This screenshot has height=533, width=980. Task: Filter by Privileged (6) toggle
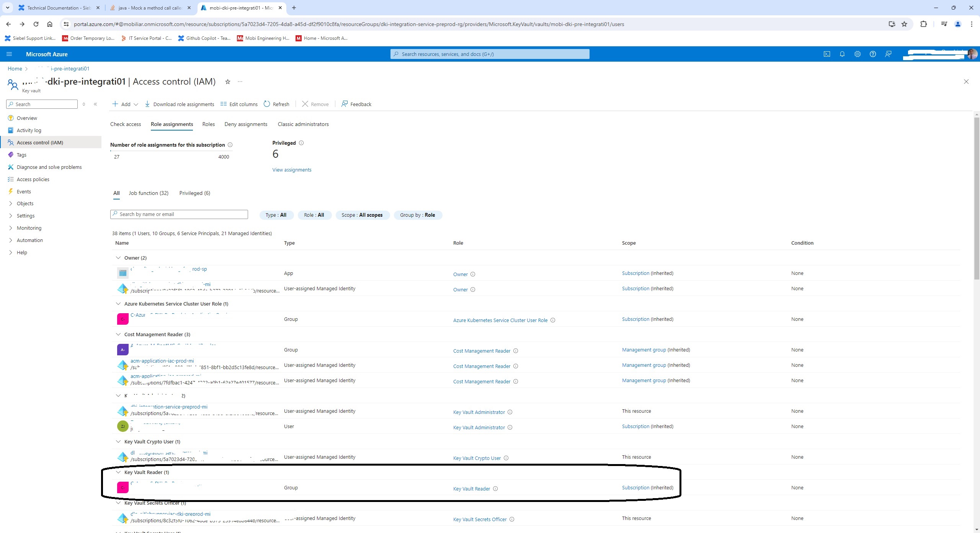tap(194, 193)
